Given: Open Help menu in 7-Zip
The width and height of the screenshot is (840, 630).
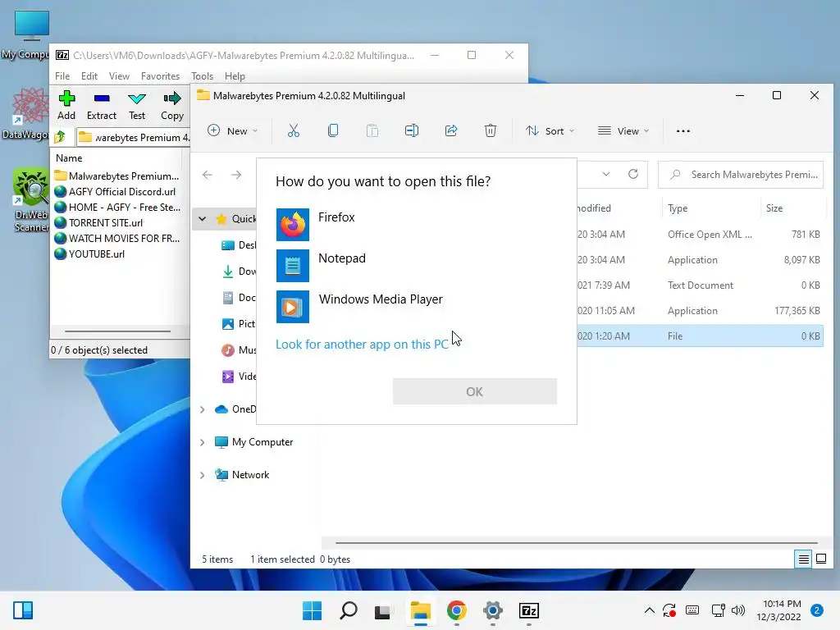Looking at the screenshot, I should [x=235, y=76].
